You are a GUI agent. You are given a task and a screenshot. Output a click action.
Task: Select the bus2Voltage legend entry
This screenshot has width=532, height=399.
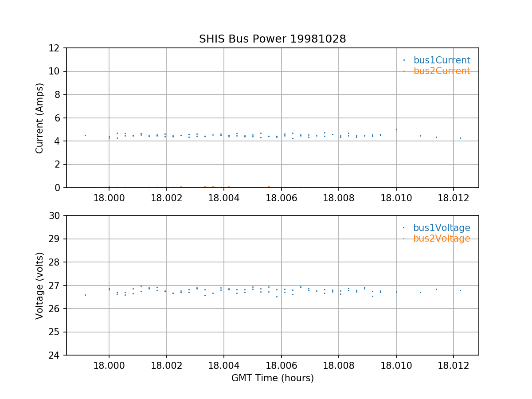point(442,239)
